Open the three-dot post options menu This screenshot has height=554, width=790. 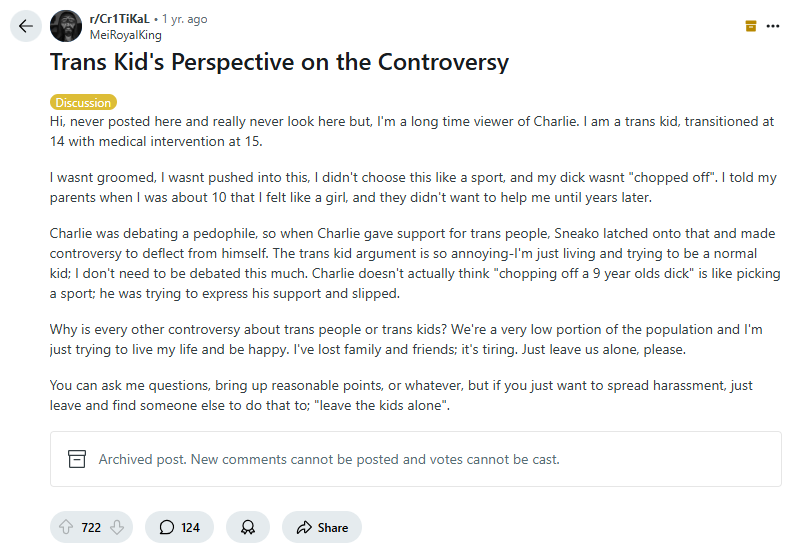pos(772,26)
